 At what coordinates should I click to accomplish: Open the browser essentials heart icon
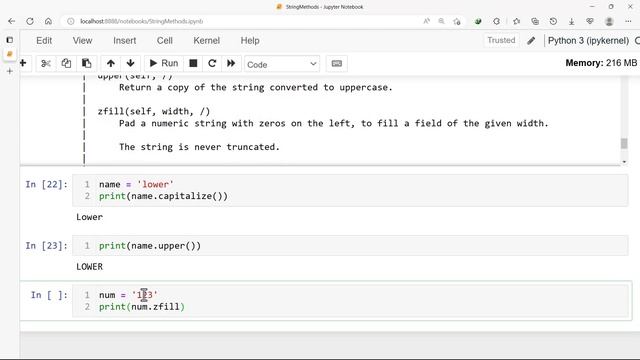[x=590, y=21]
